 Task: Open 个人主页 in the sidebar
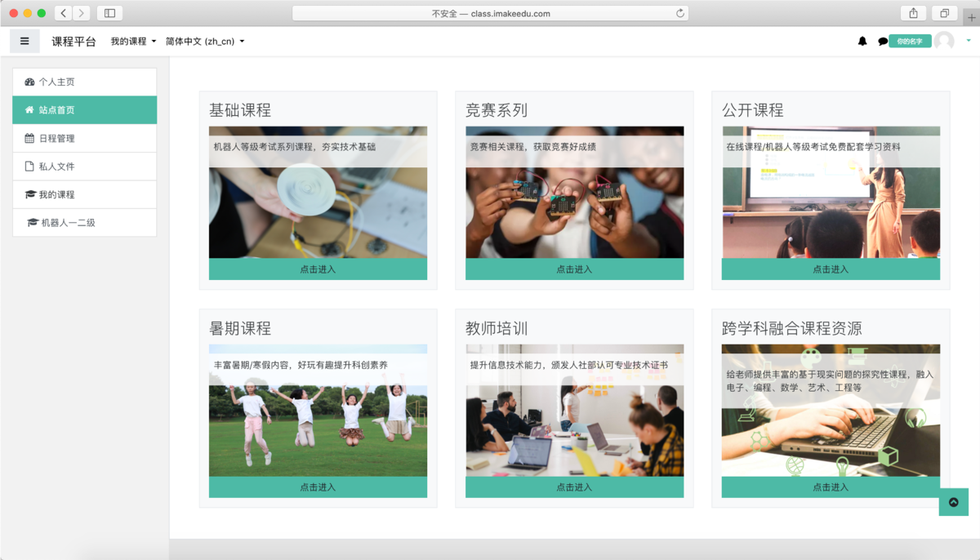pos(84,82)
